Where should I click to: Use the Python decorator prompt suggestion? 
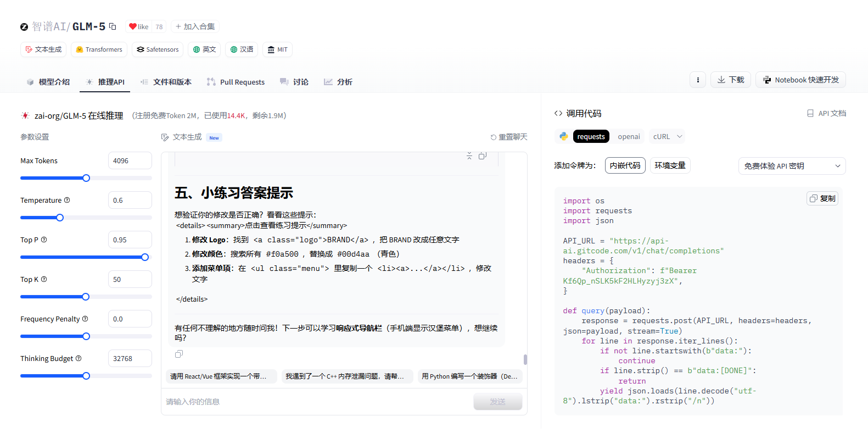(470, 376)
